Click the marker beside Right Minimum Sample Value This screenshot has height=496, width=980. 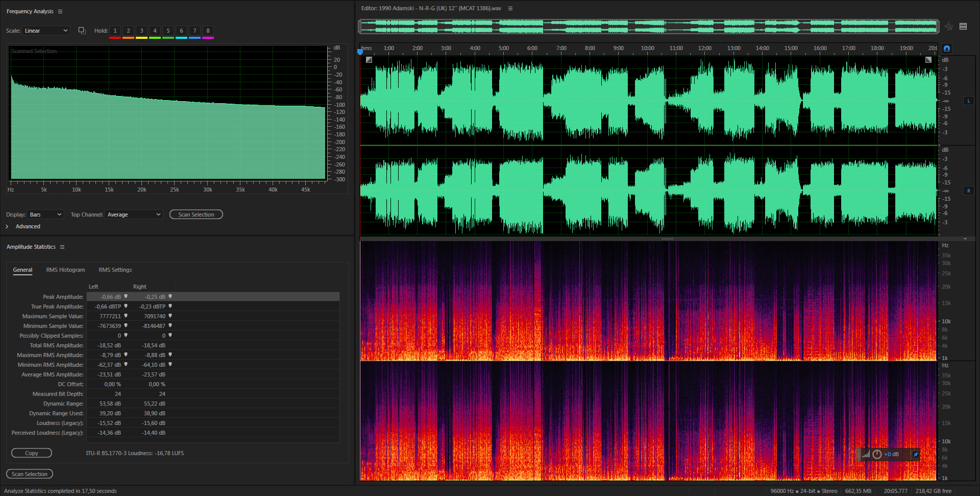(x=170, y=325)
